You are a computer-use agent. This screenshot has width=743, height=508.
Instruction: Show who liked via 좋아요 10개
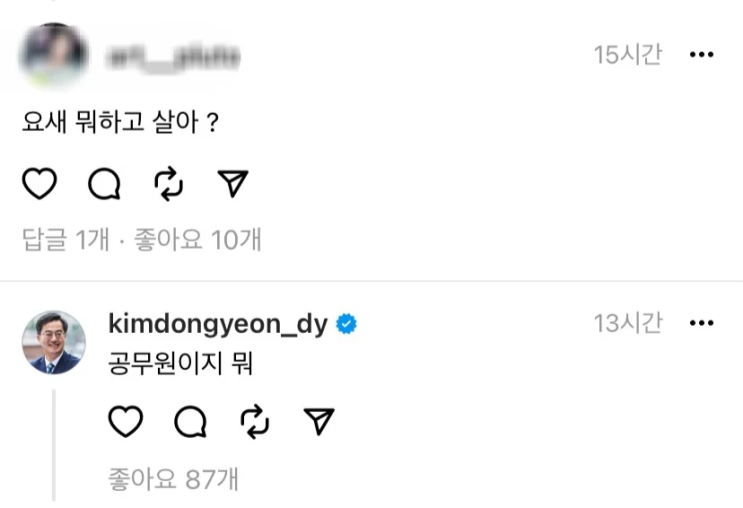198,239
